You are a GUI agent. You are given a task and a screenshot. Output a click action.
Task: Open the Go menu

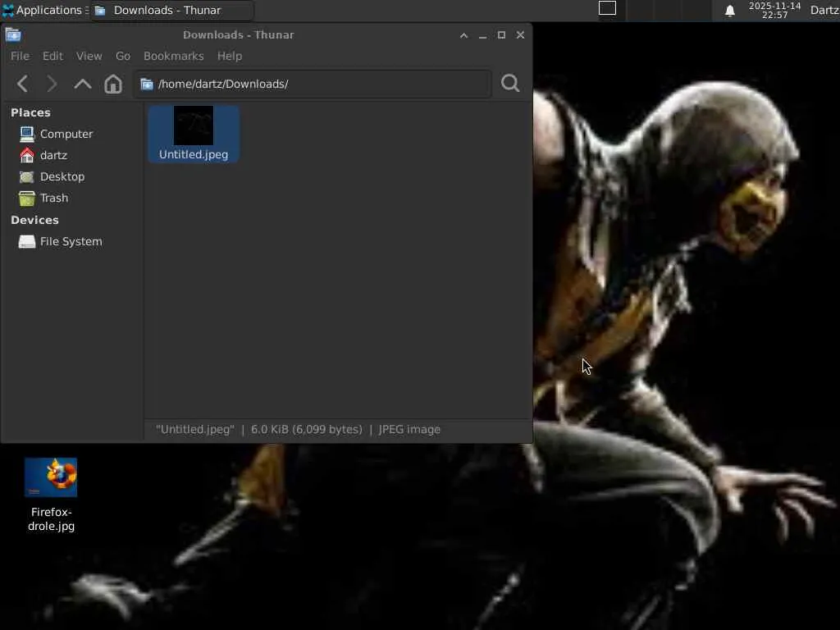tap(123, 57)
